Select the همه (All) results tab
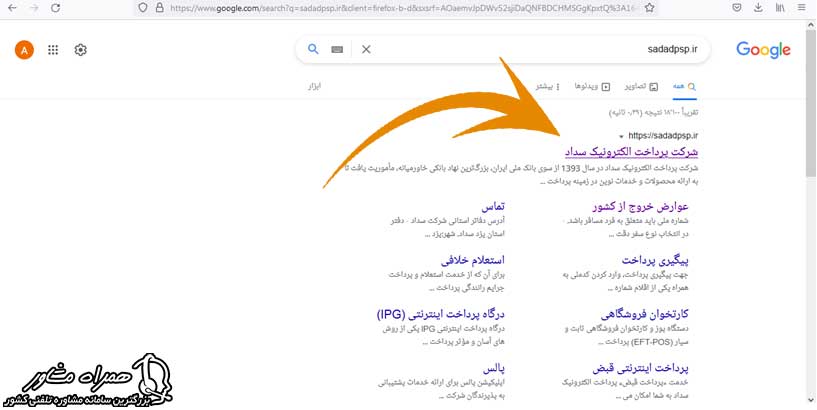Viewport: 817px width, 410px height. (x=684, y=86)
